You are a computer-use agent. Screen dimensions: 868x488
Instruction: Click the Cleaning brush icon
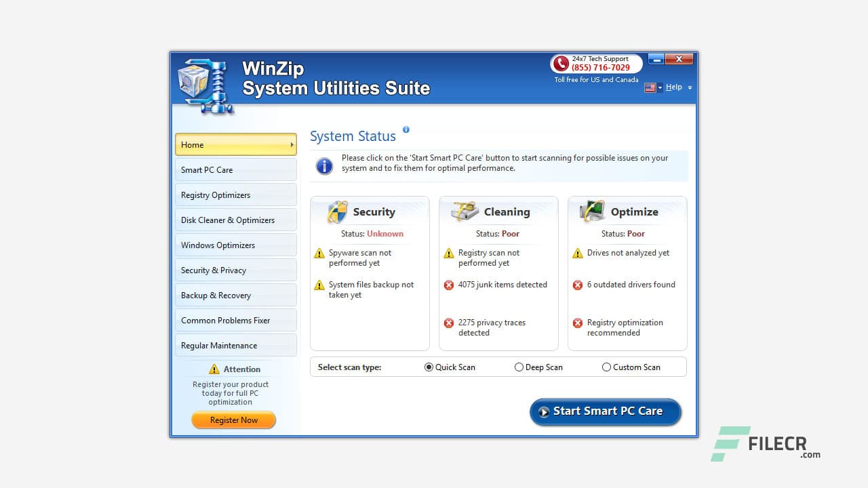click(462, 211)
